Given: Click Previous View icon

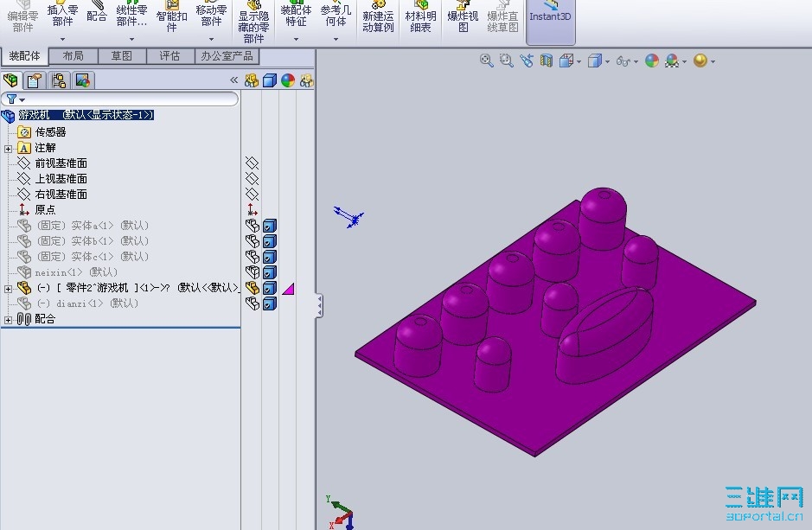Looking at the screenshot, I should pos(527,61).
